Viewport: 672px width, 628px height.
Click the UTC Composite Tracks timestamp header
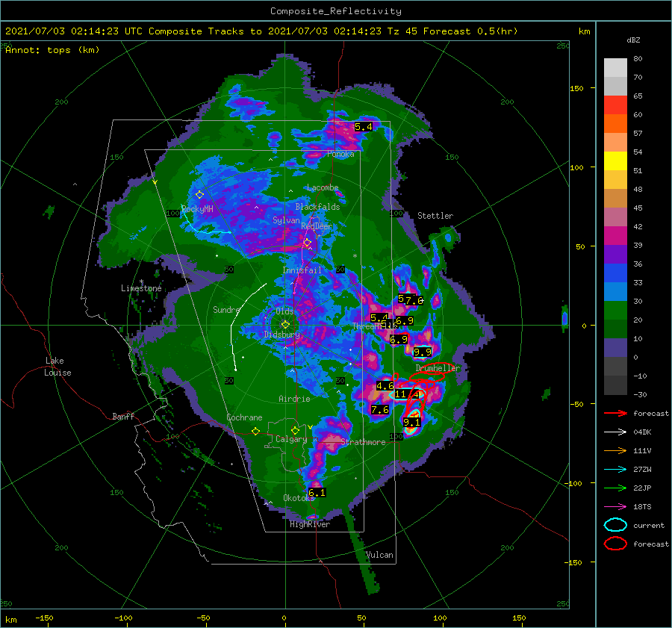(261, 31)
